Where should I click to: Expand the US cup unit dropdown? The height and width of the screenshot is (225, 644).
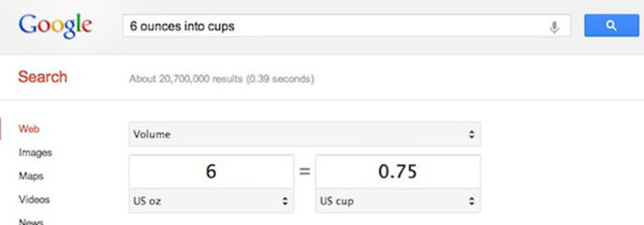tap(397, 201)
